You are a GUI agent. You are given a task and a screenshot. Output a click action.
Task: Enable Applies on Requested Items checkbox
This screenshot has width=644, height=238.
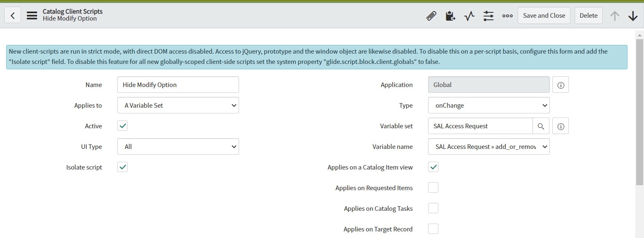[433, 188]
